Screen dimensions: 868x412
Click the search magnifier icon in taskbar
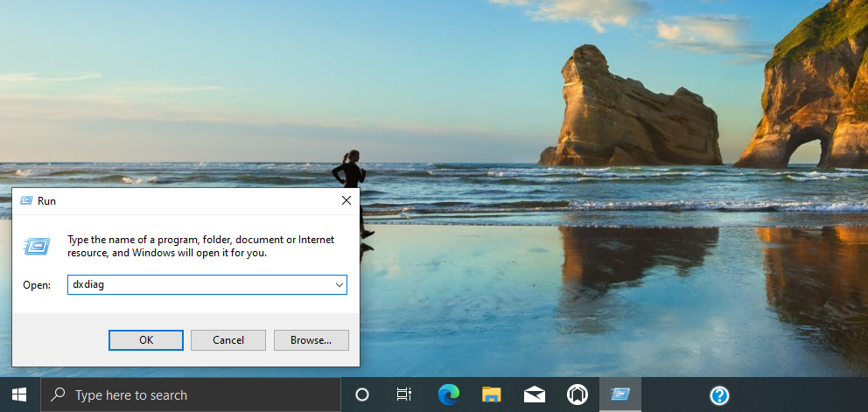(57, 395)
